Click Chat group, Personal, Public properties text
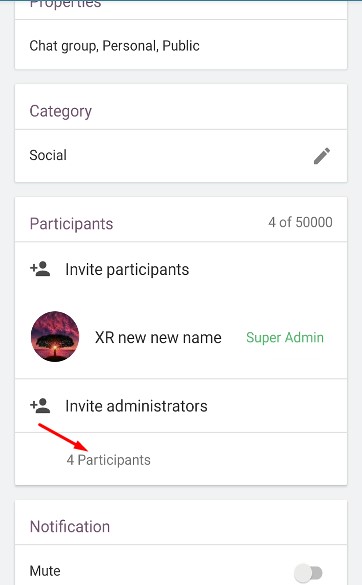Image resolution: width=362 pixels, height=585 pixels. click(x=114, y=46)
